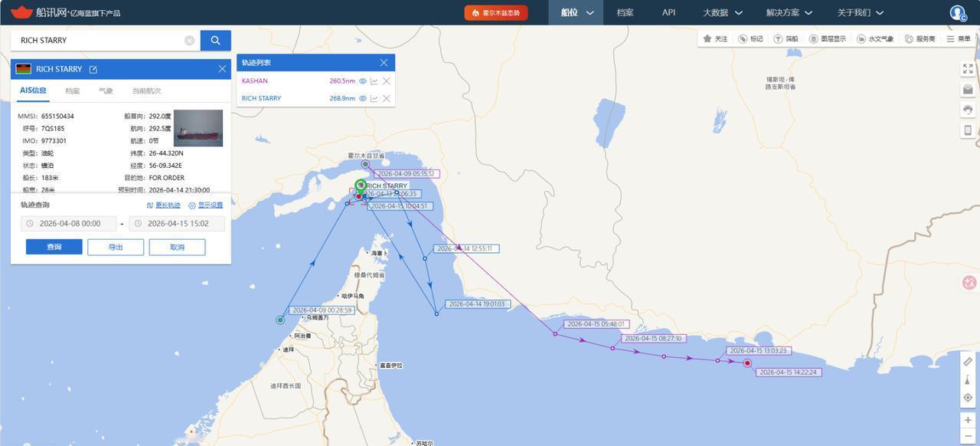This screenshot has height=446, width=980.
Task: Open the display settings link
Action: pyautogui.click(x=205, y=205)
